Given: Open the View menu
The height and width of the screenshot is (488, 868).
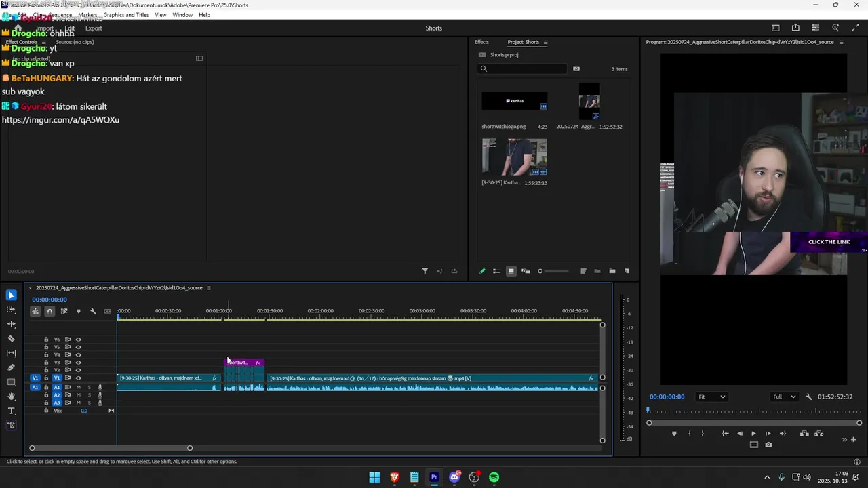Looking at the screenshot, I should click(x=161, y=15).
